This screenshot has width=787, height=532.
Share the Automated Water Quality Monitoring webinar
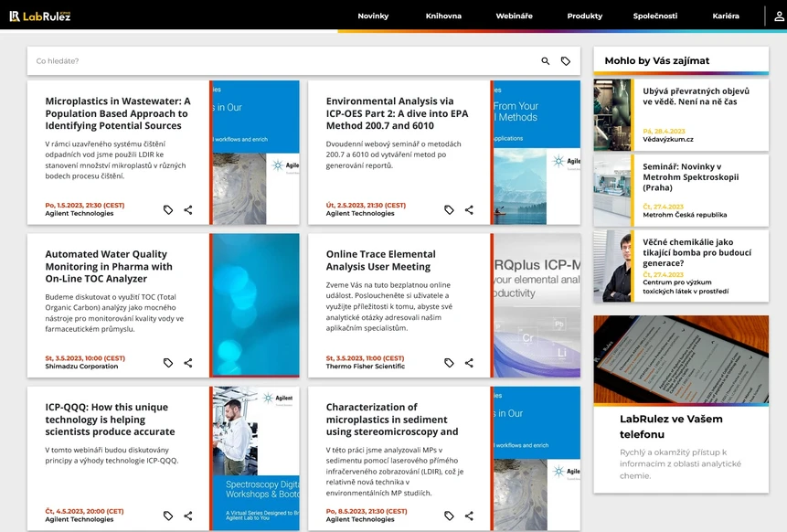188,363
